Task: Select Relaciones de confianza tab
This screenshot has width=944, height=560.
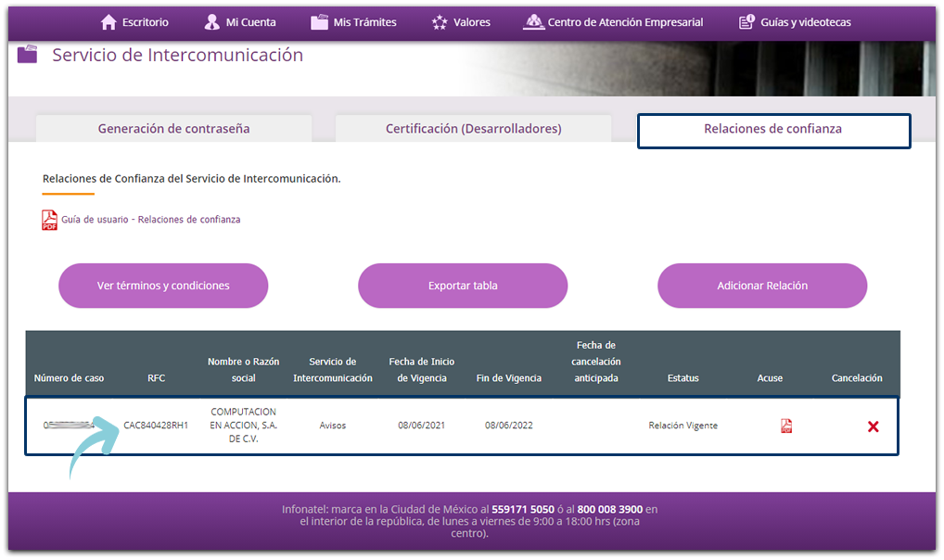Action: click(x=772, y=130)
